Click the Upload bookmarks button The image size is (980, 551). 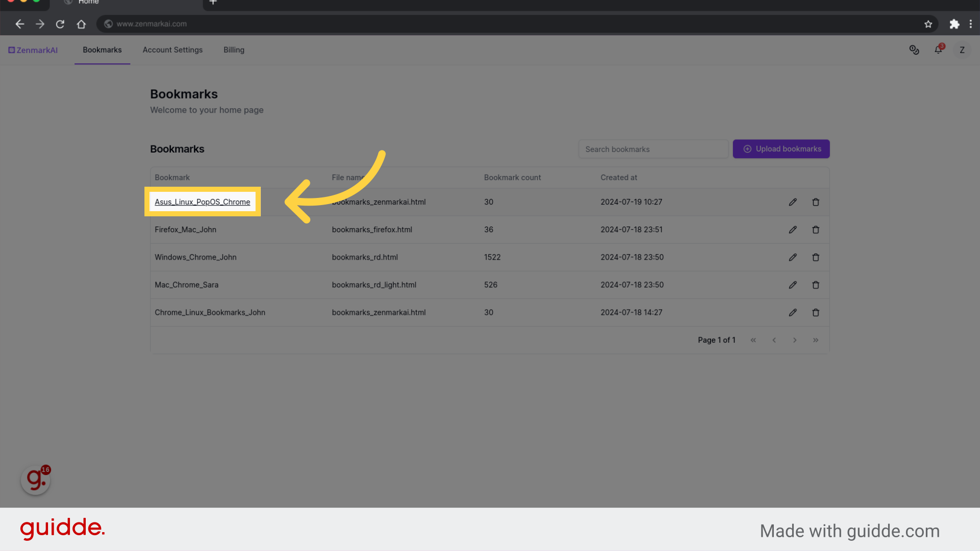coord(781,148)
